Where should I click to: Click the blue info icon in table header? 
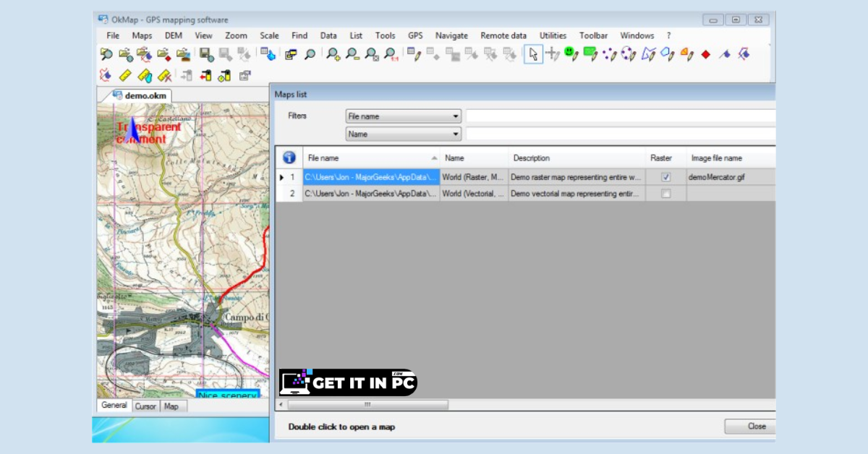[289, 158]
